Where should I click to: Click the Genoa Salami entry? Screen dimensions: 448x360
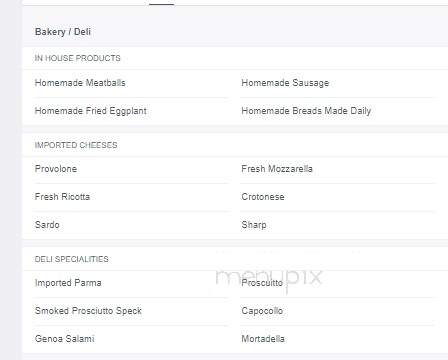(x=65, y=339)
